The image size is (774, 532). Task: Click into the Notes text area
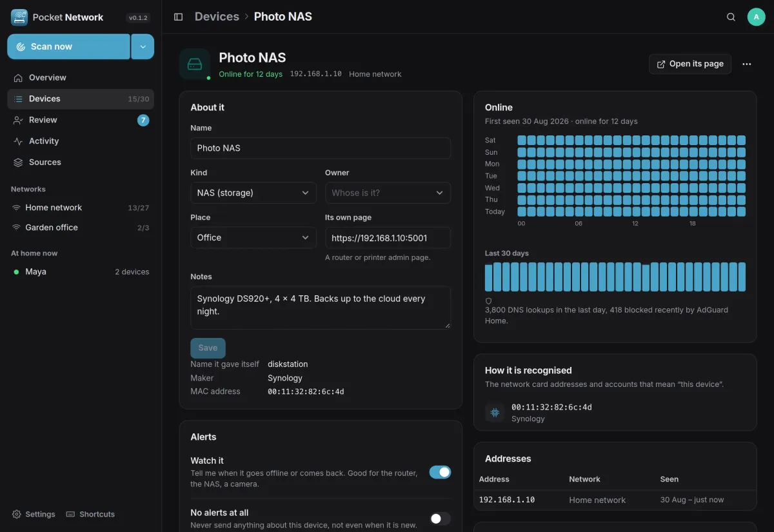(321, 308)
